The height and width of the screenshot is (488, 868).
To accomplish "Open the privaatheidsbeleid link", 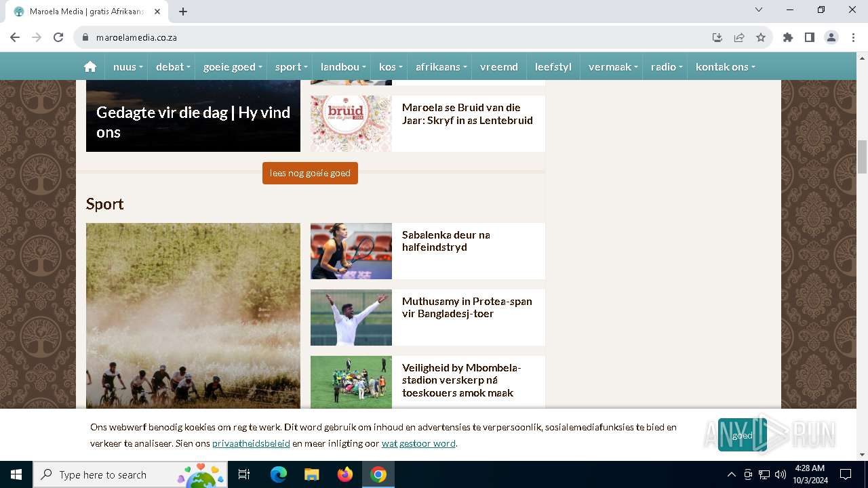I will 251,443.
